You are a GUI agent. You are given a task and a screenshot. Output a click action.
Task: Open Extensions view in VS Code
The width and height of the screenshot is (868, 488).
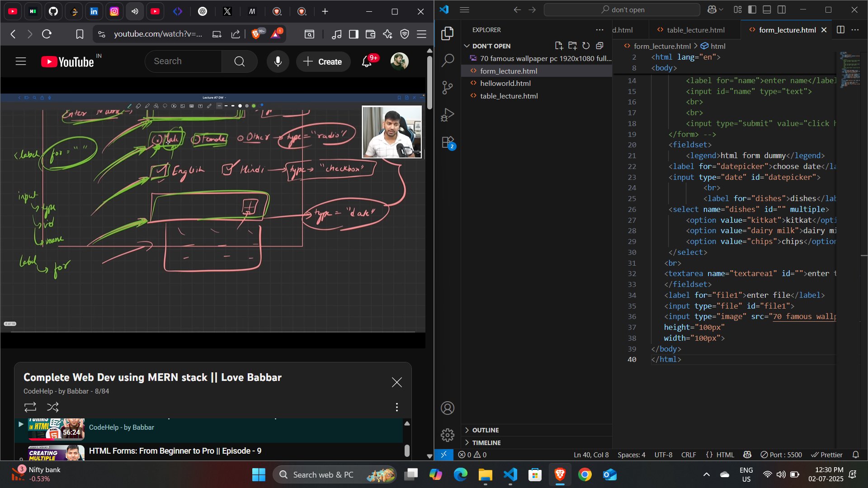[x=447, y=142]
